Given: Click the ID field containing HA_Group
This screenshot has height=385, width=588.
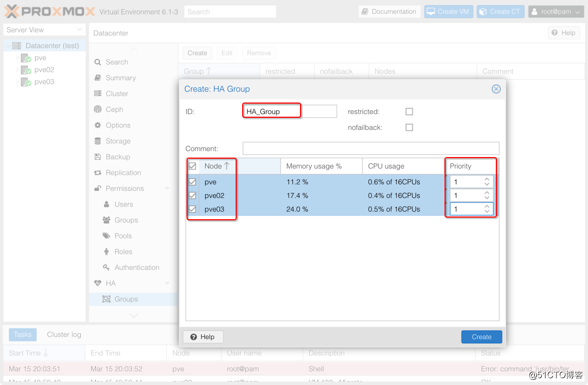Looking at the screenshot, I should (290, 111).
